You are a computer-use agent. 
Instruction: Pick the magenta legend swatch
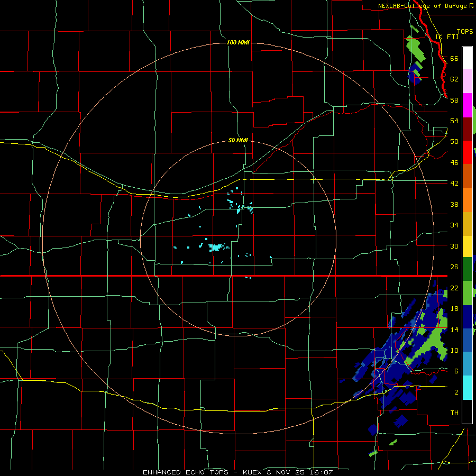click(x=467, y=105)
